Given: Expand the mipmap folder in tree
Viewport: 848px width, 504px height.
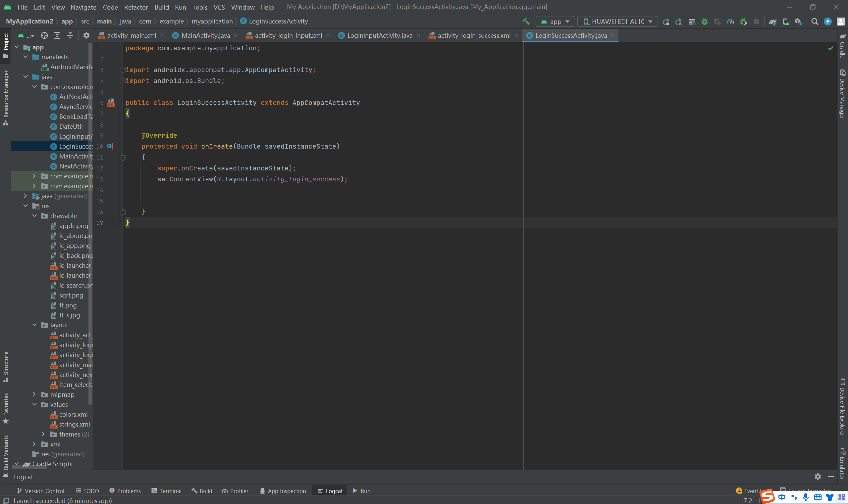Looking at the screenshot, I should 34,394.
